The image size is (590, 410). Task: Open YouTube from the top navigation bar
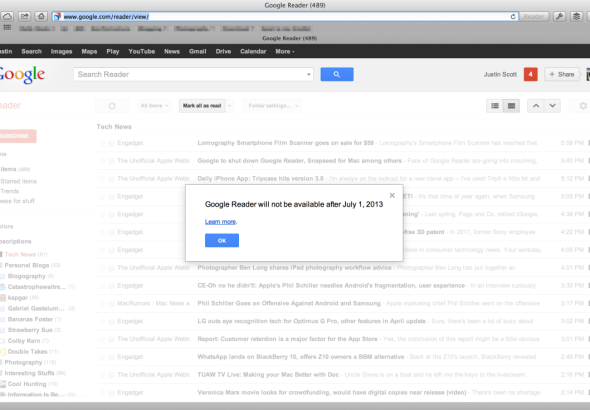(141, 52)
